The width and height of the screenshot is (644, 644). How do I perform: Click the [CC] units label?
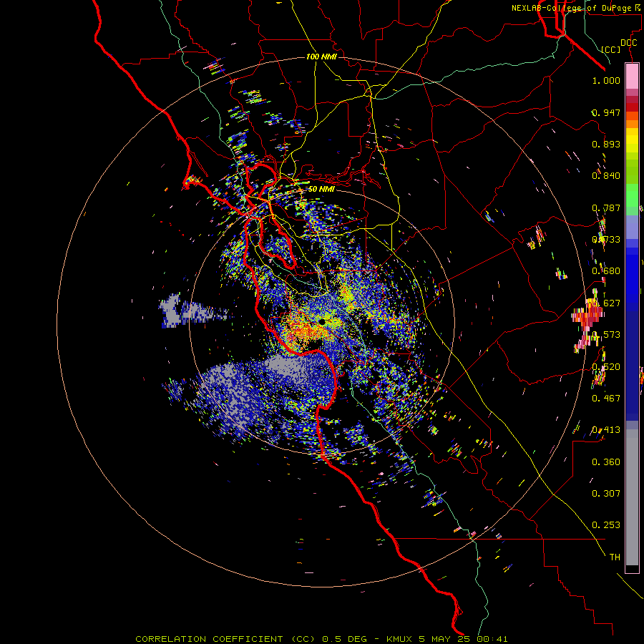(611, 49)
